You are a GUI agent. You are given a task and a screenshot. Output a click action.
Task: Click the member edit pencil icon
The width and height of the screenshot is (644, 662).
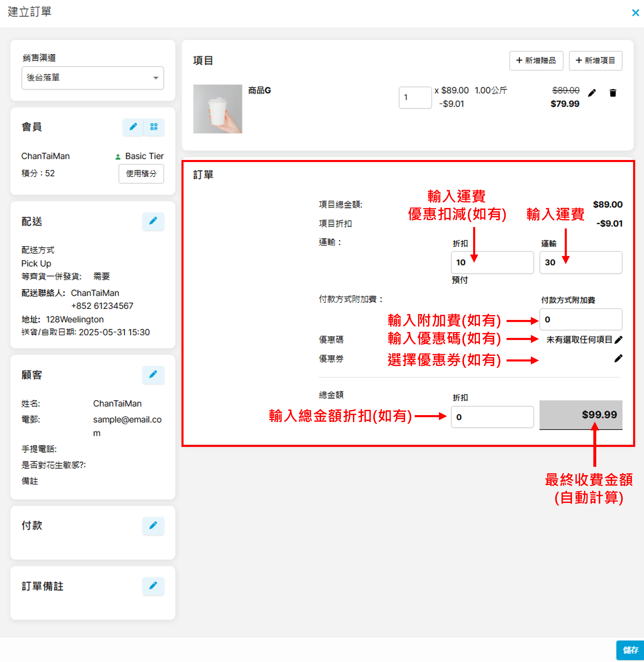(x=133, y=127)
